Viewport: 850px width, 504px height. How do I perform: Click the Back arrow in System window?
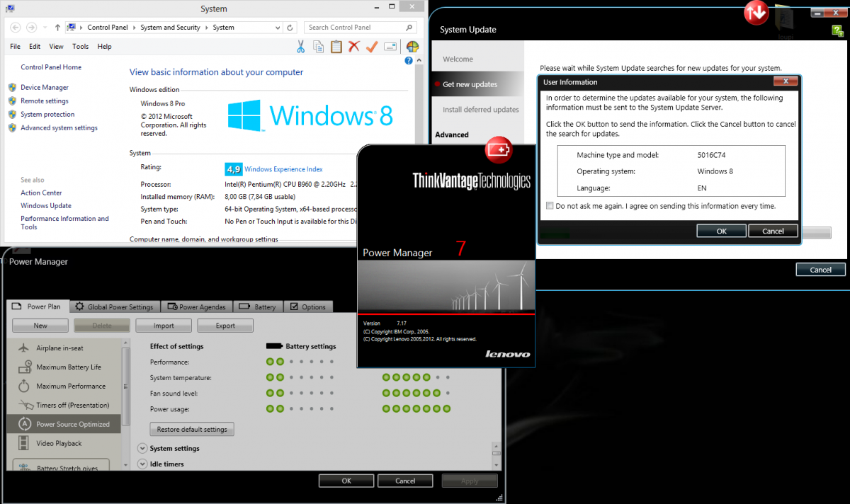(13, 28)
